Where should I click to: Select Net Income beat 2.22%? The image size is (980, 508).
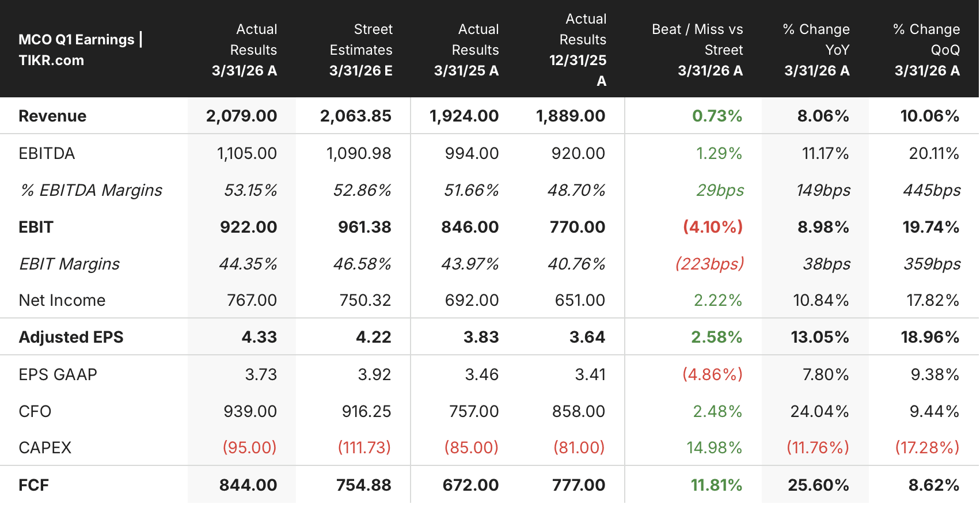tap(718, 300)
